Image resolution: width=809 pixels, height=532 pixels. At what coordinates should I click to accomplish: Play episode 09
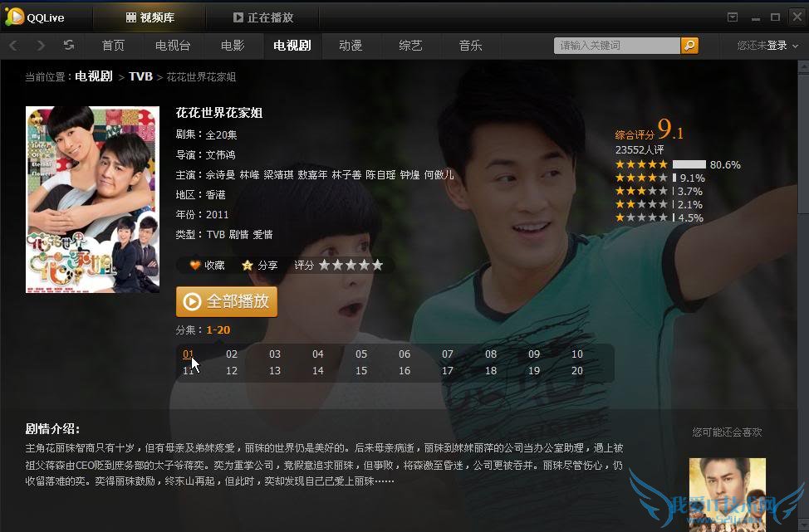(534, 354)
